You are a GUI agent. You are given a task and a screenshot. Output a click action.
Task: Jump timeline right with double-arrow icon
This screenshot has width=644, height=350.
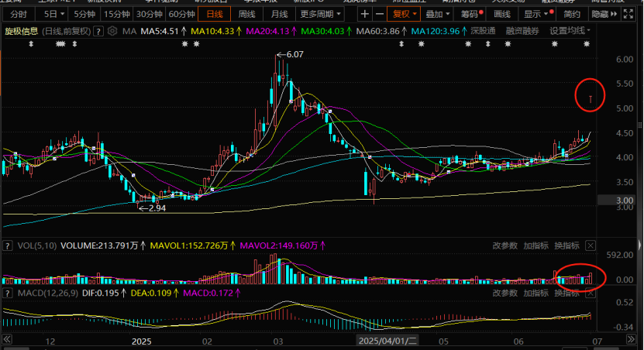[632, 339]
